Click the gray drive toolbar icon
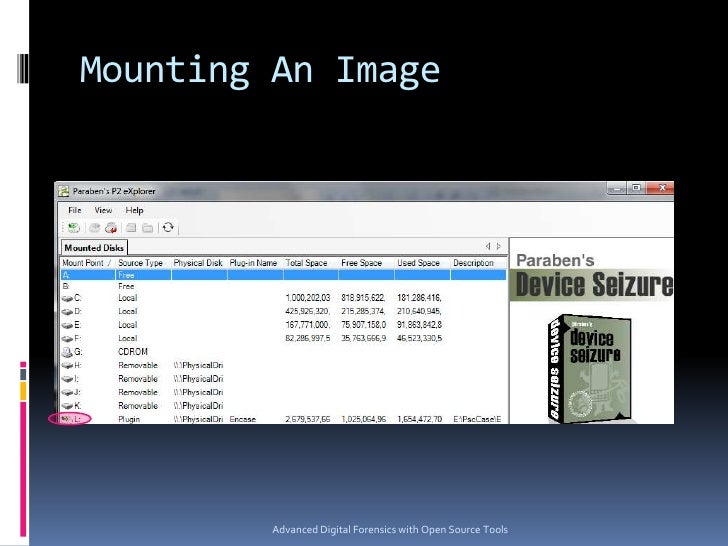Viewport: 728px width, 546px height. coord(131,228)
